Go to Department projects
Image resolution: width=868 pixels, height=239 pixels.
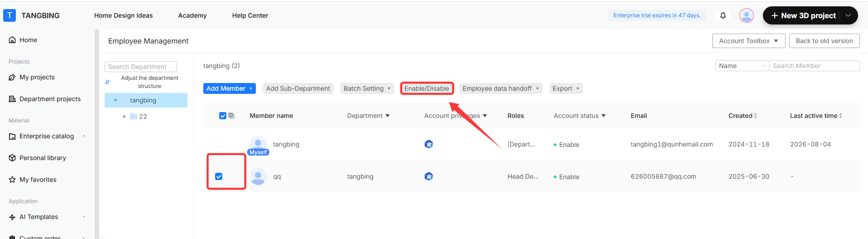pos(50,99)
